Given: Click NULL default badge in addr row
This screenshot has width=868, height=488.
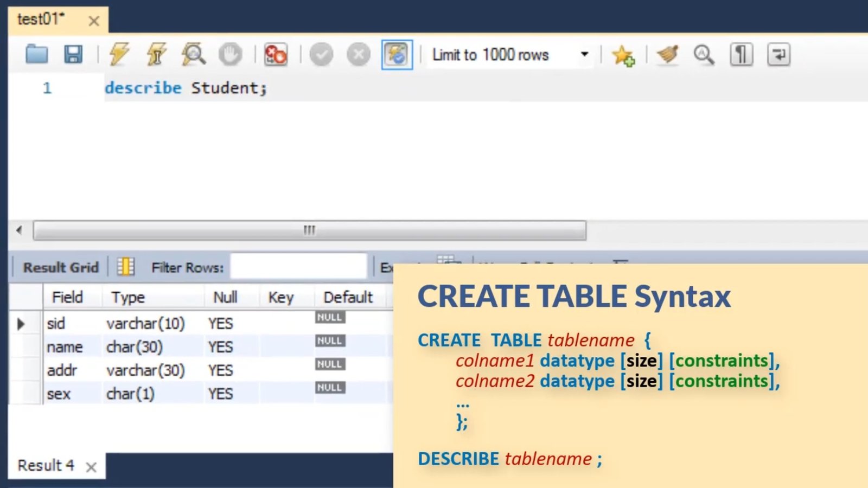Looking at the screenshot, I should click(x=330, y=364).
